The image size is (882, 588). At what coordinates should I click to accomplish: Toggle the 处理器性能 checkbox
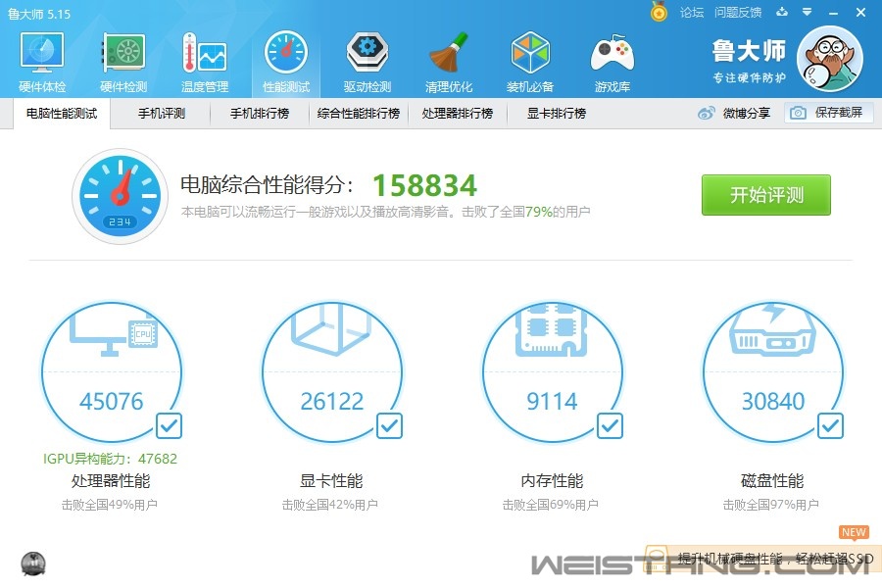point(170,426)
